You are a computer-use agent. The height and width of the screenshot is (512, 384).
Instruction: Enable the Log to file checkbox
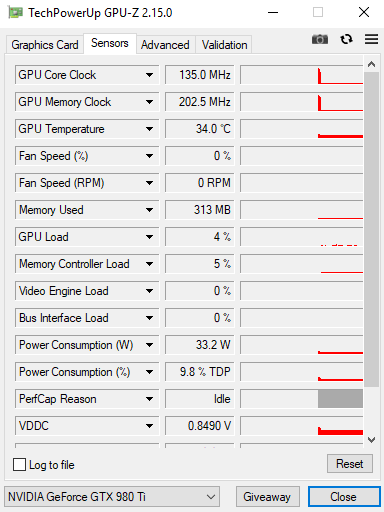[19, 464]
